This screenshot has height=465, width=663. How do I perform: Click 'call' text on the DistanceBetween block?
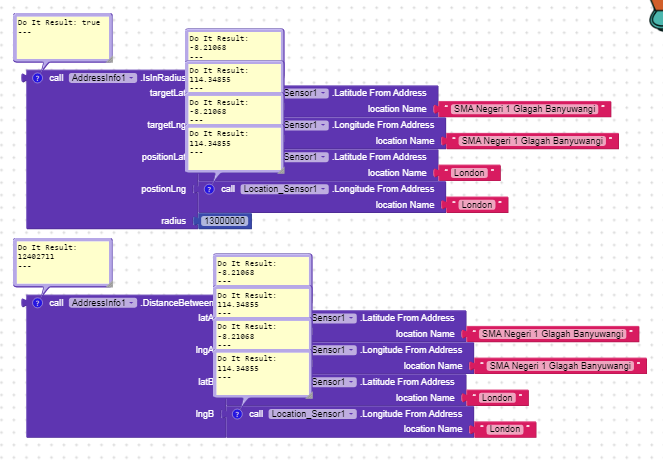tap(56, 303)
